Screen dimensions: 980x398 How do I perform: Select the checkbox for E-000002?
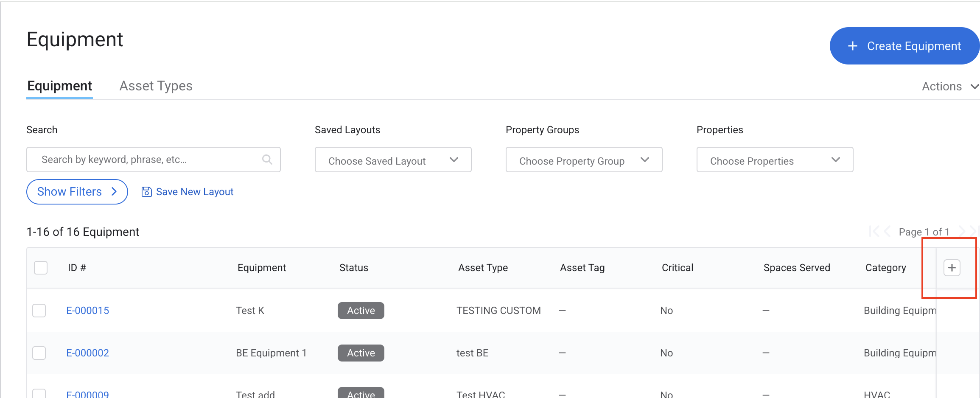[x=39, y=353]
